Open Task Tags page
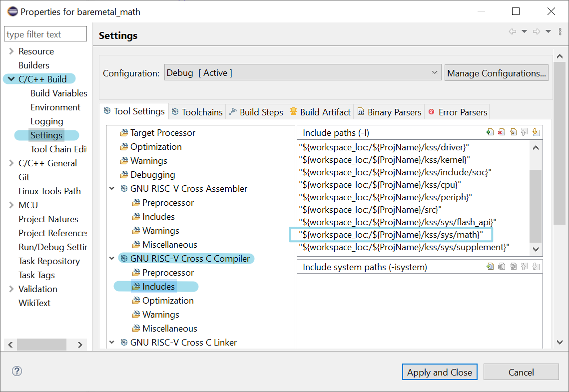 [x=36, y=275]
